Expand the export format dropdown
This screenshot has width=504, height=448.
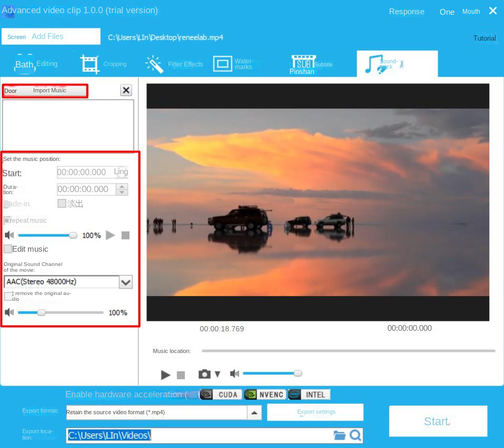(254, 412)
